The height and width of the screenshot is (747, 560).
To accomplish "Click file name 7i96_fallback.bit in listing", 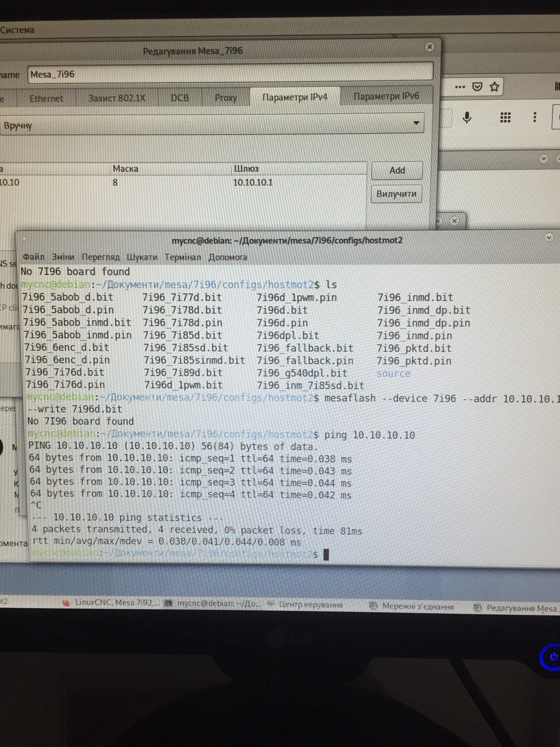I will click(305, 348).
